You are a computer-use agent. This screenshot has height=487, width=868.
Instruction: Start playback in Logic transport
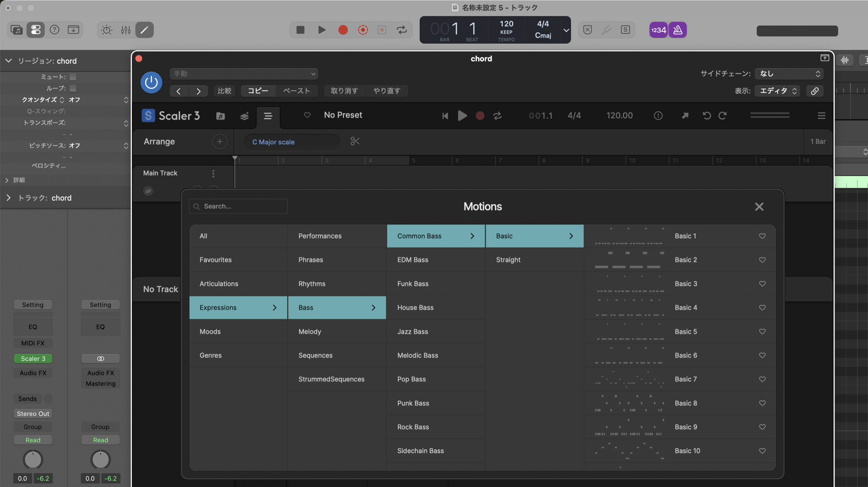click(322, 30)
